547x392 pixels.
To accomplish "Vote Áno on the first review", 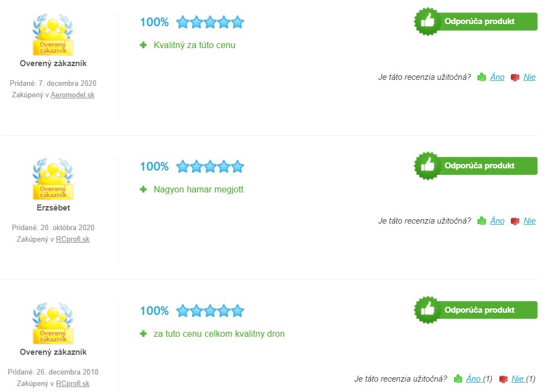I will 497,77.
